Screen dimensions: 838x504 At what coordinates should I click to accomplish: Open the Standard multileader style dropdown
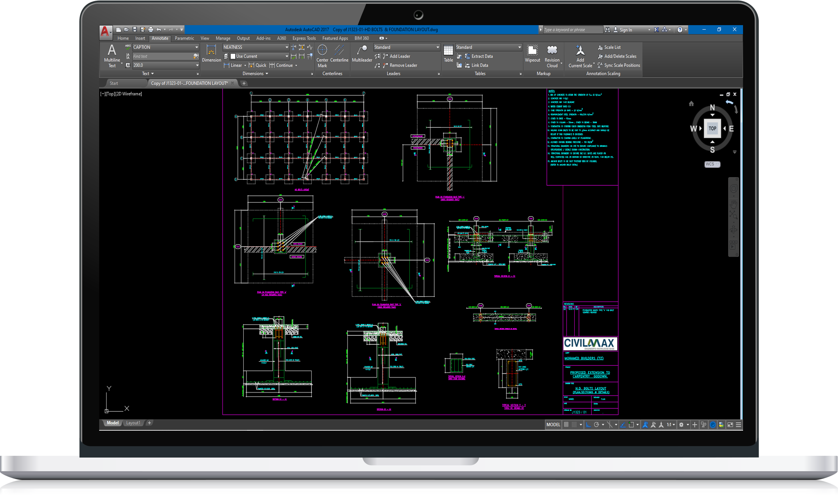point(406,47)
